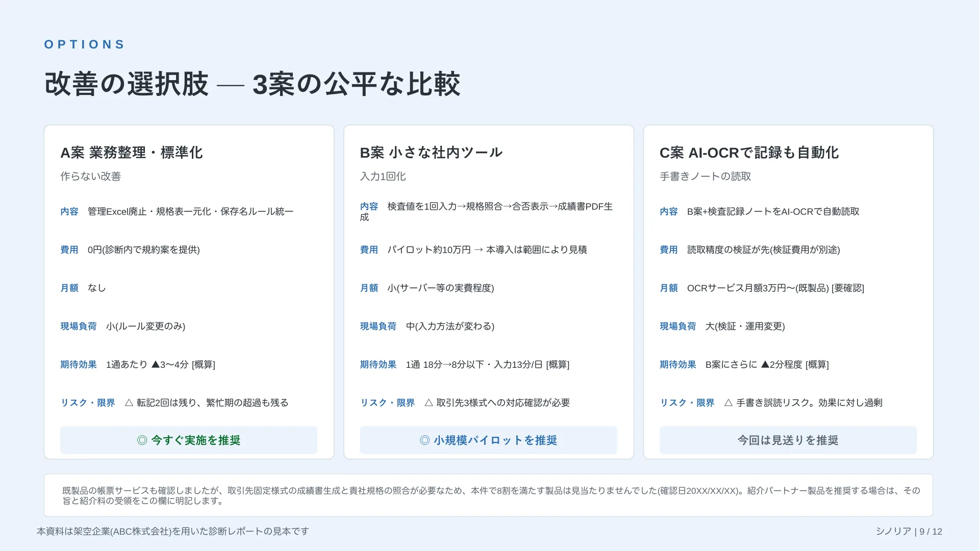Click text 手書き誤読リスク。効果に対し過剰
The width and height of the screenshot is (980, 551).
click(809, 403)
